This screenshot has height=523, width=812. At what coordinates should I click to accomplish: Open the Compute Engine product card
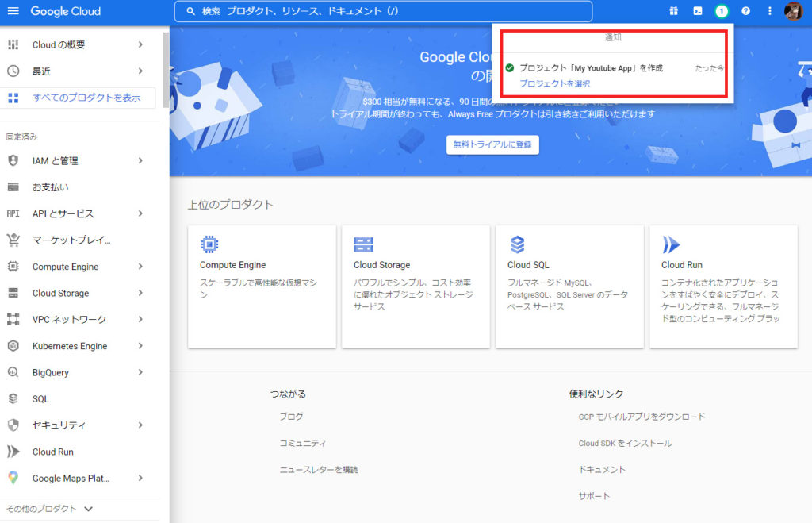tap(262, 286)
